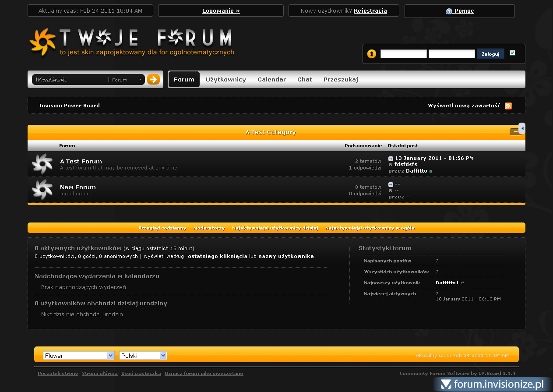Click the Daffitto1 newest user link
Image resolution: width=553 pixels, height=392 pixels.
click(447, 283)
